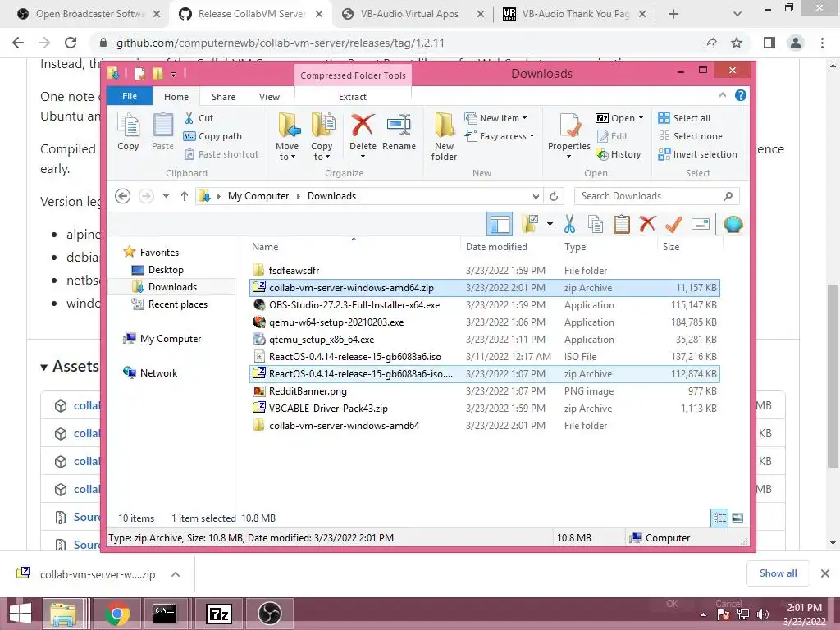
Task: Open the File menu tab
Action: click(130, 96)
